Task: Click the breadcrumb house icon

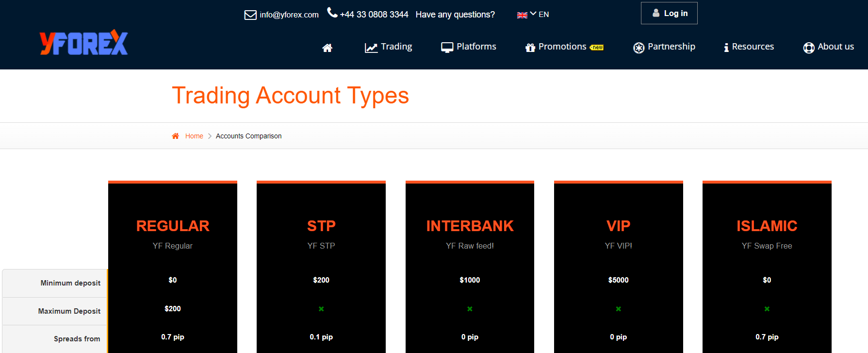Action: click(x=175, y=136)
